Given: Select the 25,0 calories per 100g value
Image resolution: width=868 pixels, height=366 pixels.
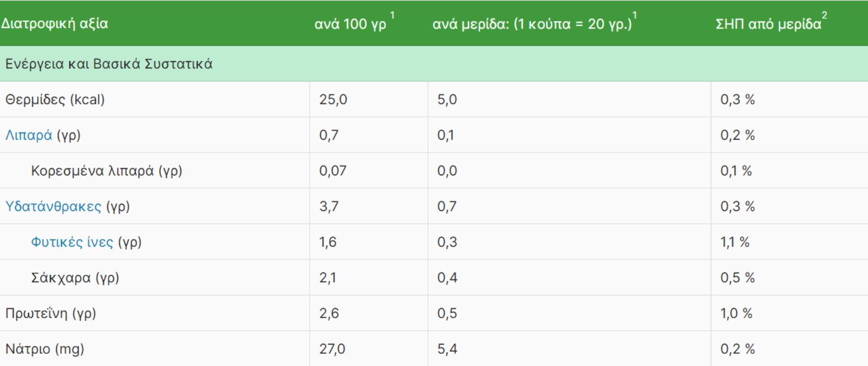Looking at the screenshot, I should 333,99.
